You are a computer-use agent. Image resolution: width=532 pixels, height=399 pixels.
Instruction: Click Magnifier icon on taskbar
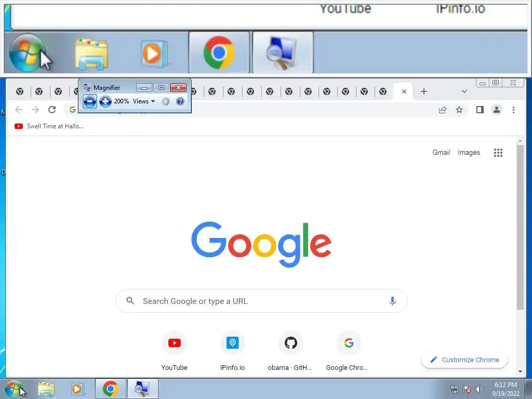[x=142, y=389]
